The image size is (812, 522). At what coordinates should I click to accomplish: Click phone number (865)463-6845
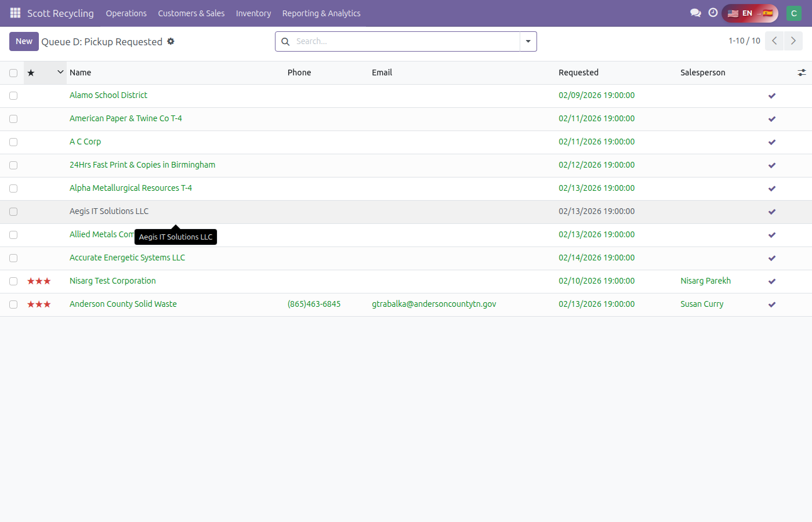(314, 304)
